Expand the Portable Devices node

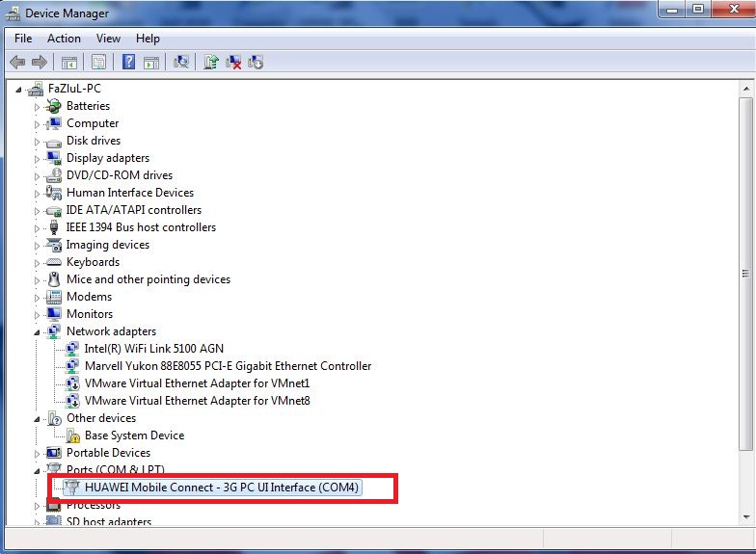click(37, 454)
